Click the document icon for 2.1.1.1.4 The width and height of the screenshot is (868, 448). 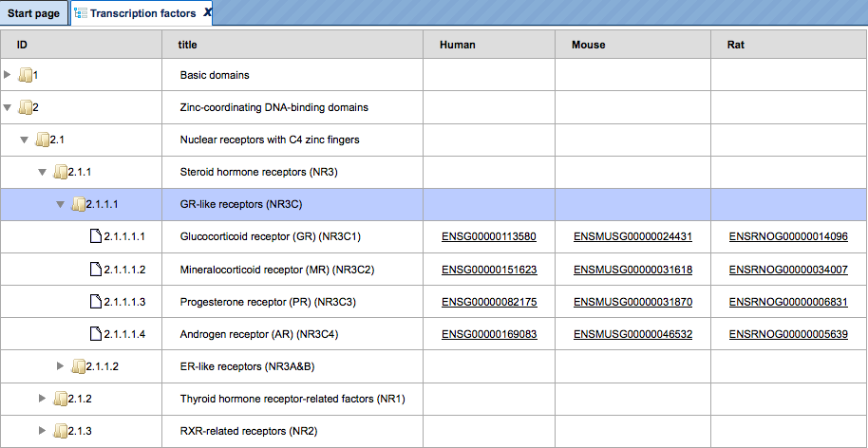click(96, 334)
